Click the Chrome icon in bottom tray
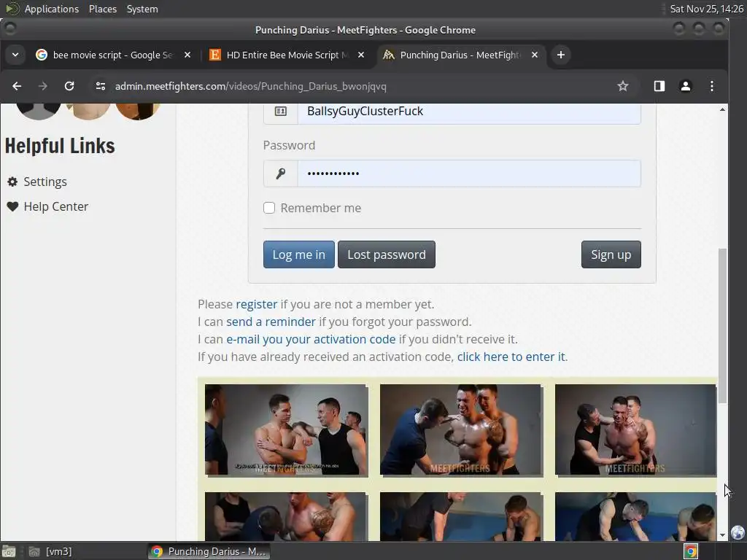This screenshot has width=747, height=560. click(x=691, y=551)
